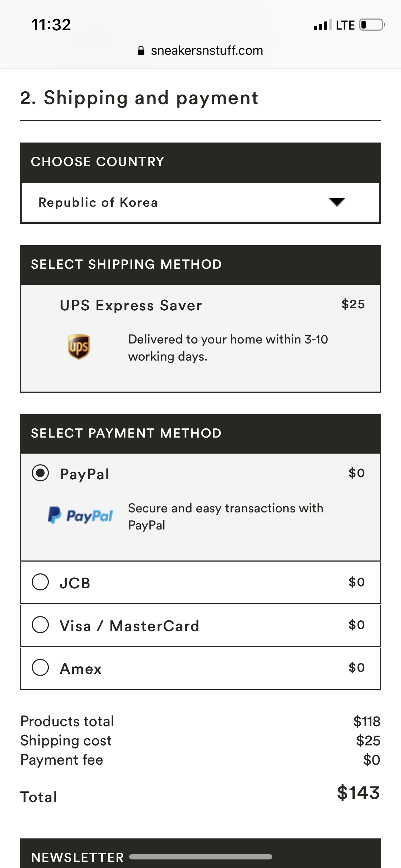Tap the sneakersnstuff.com address bar
Screen dimensions: 401x868
(207, 51)
